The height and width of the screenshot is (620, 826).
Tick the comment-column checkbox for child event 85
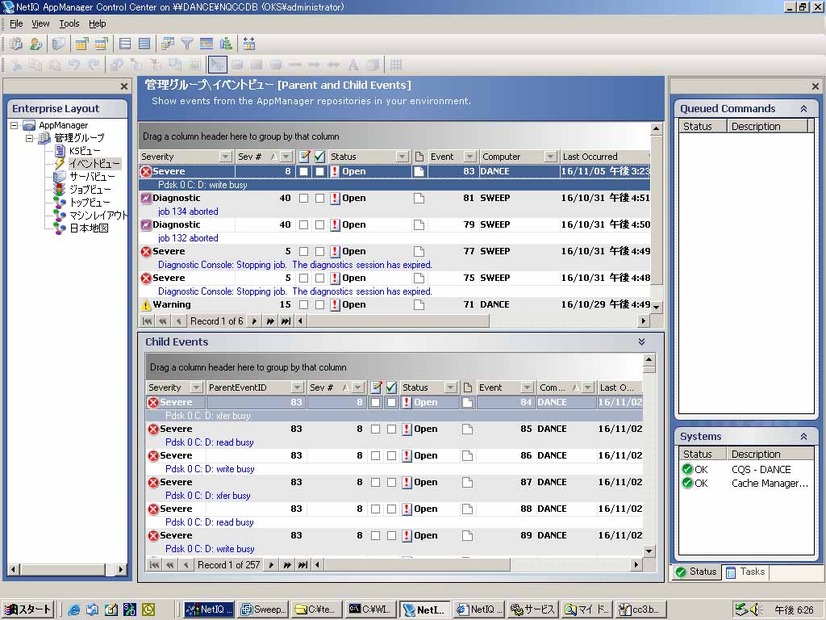pos(375,429)
